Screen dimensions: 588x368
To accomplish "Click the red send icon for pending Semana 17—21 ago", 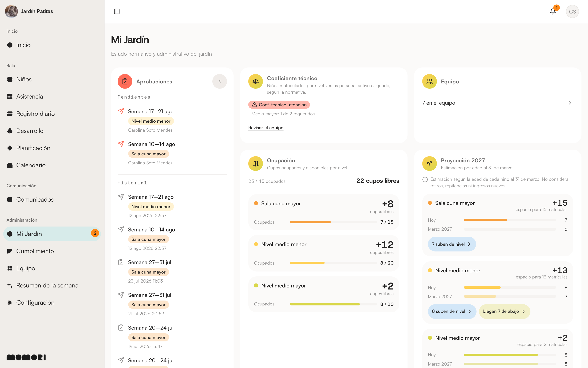I will click(121, 111).
